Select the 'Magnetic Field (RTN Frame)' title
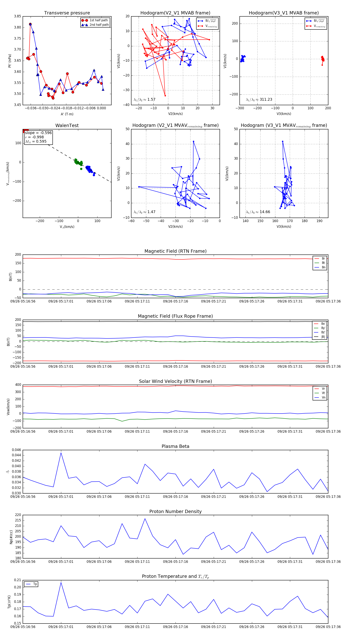Screen dimensions: 351x644 (175, 251)
